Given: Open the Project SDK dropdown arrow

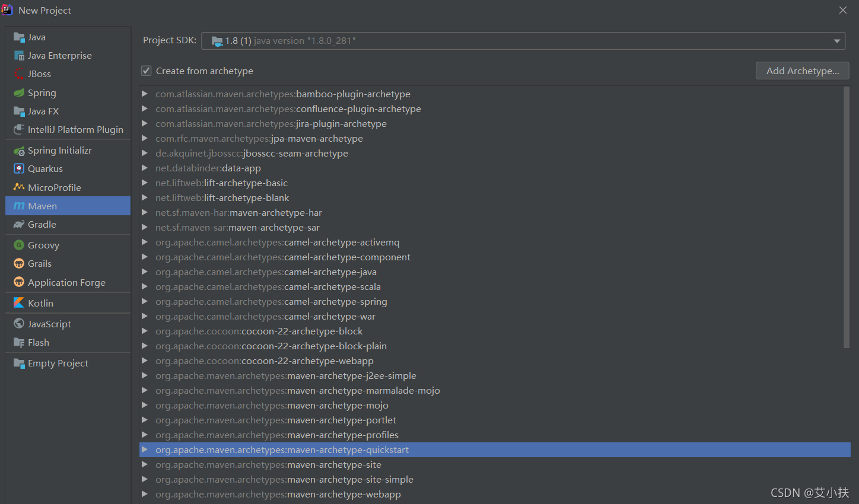Looking at the screenshot, I should click(x=837, y=41).
